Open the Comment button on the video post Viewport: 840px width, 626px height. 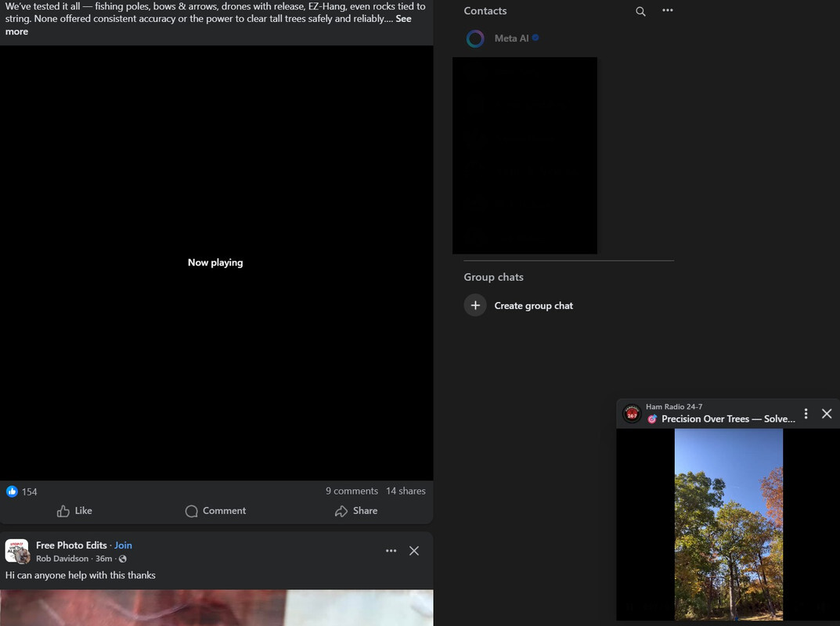pyautogui.click(x=215, y=511)
